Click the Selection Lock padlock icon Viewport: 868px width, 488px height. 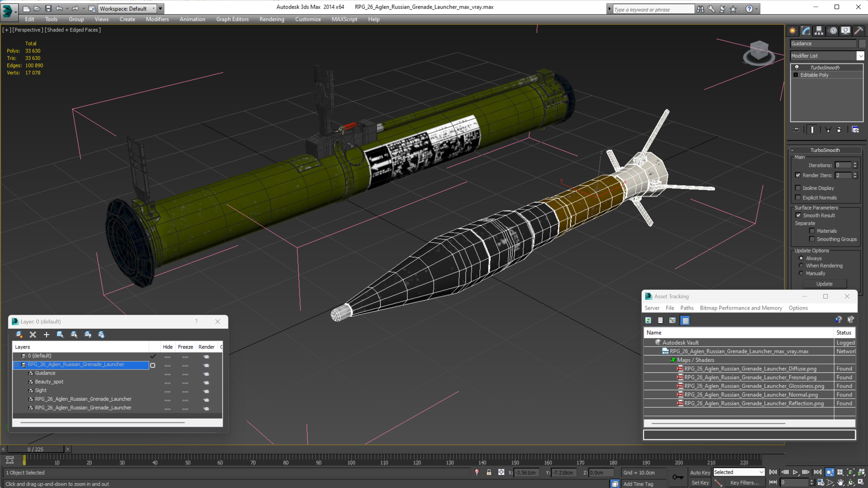(489, 472)
